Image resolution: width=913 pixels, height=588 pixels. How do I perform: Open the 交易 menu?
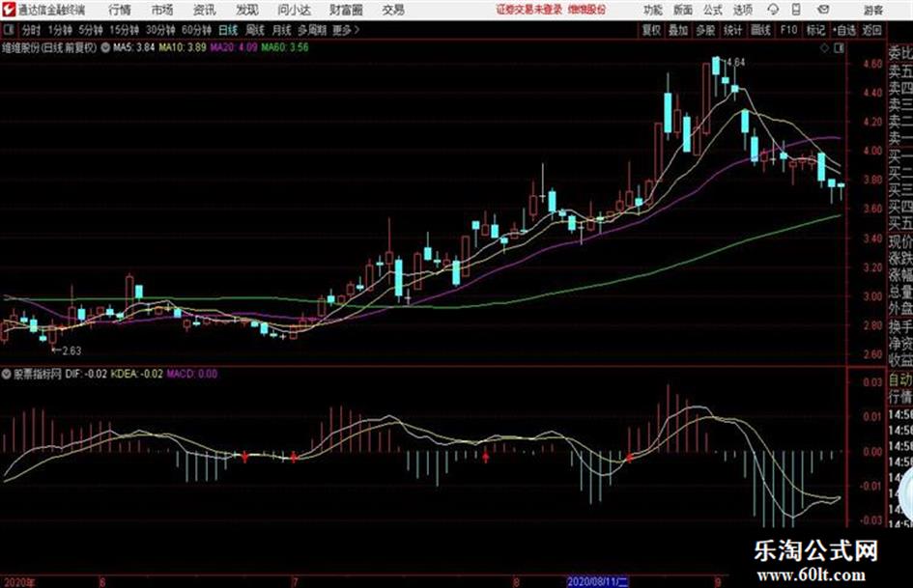(393, 10)
